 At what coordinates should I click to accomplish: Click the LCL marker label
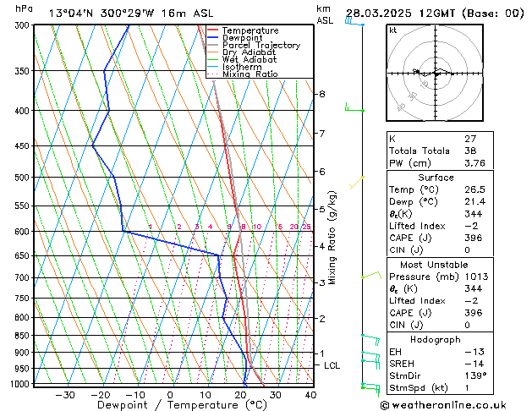pyautogui.click(x=332, y=365)
